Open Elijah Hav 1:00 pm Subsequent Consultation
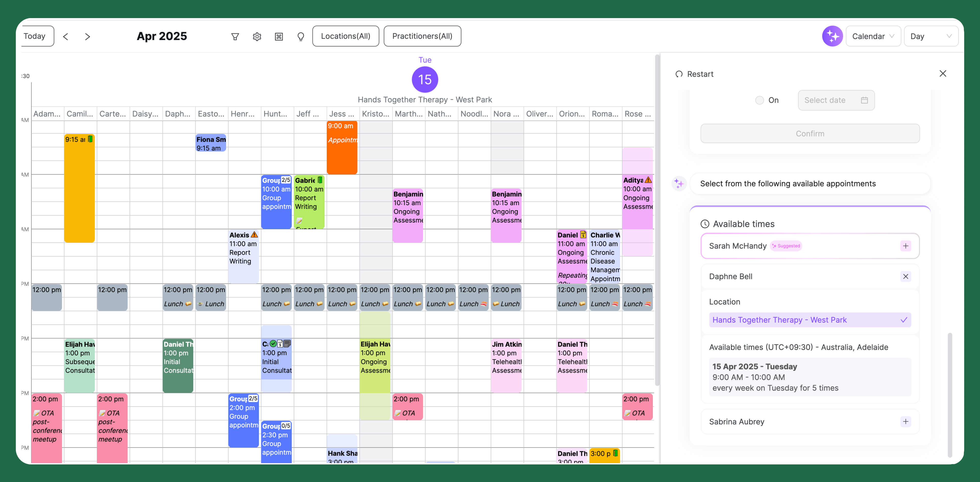 [x=79, y=366]
